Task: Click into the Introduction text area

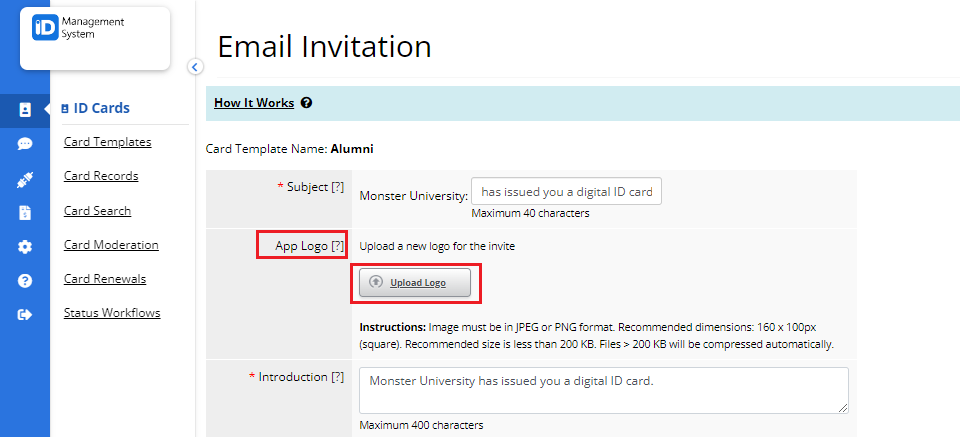Action: pos(604,390)
